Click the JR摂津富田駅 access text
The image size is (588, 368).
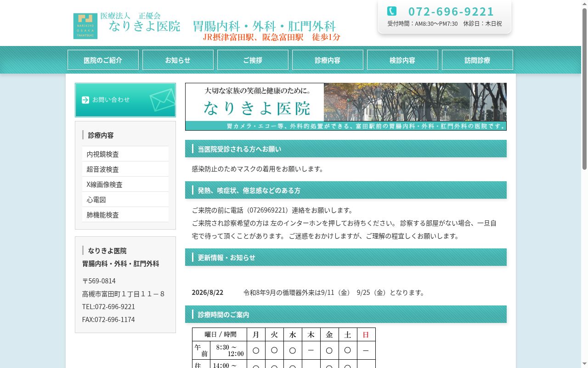pyautogui.click(x=271, y=37)
